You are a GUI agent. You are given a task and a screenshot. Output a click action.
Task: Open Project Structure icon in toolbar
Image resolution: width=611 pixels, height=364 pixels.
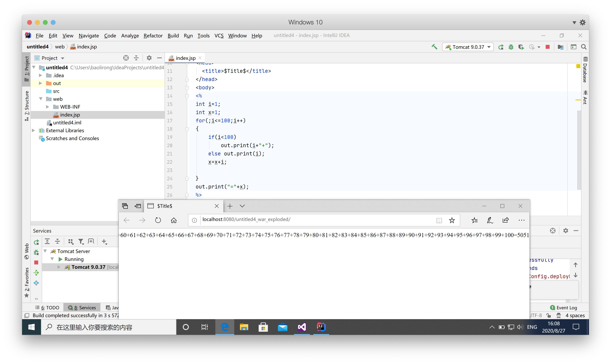560,47
